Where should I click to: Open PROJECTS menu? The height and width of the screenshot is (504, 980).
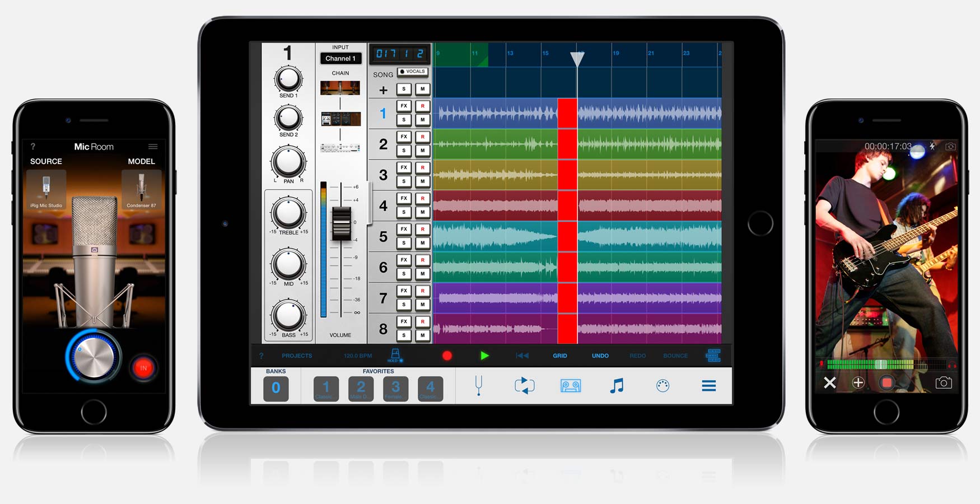pyautogui.click(x=297, y=356)
